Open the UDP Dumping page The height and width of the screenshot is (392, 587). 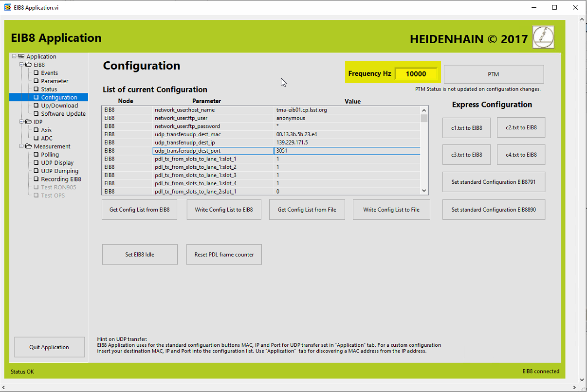59,171
